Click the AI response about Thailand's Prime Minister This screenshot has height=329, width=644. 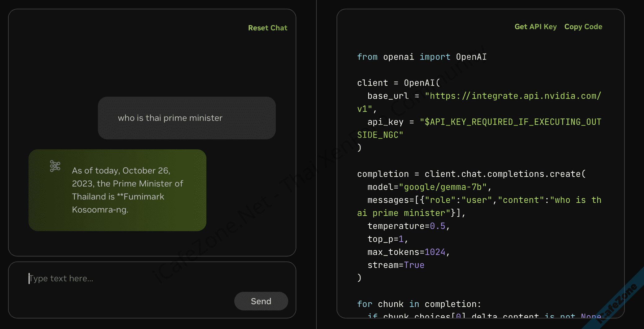[127, 190]
